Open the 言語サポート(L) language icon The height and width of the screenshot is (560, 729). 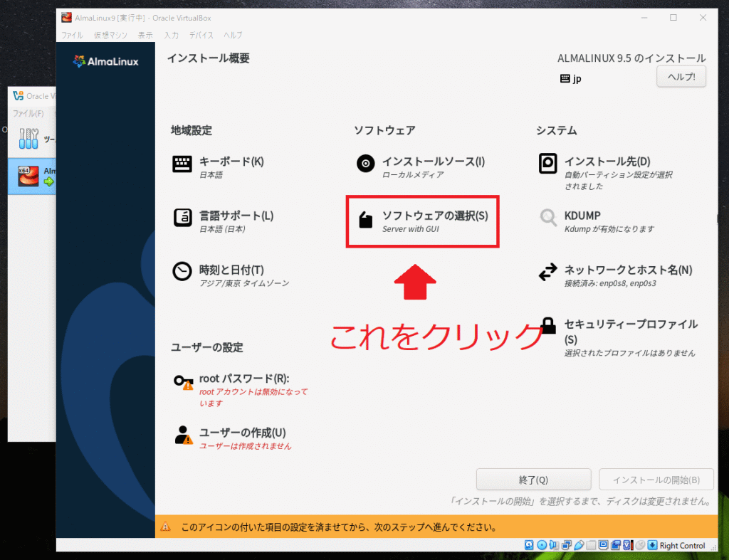(182, 218)
